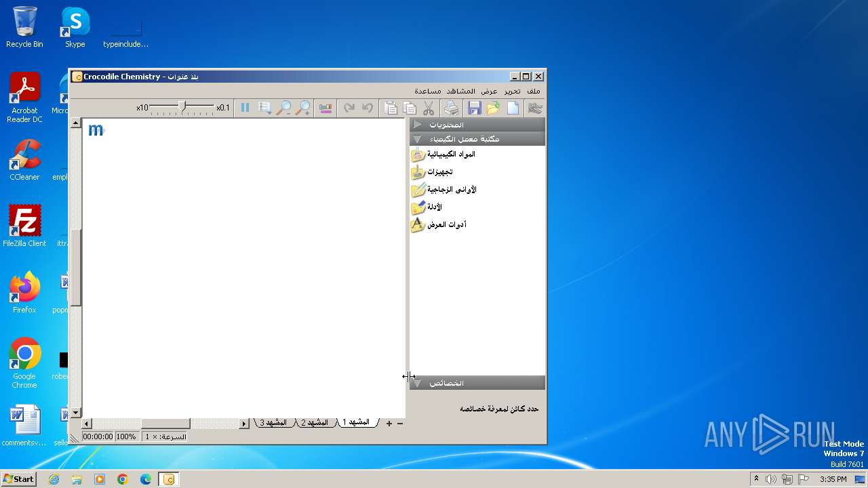Open the مساعدة (Help) menu
Screen dimensions: 868x488
click(428, 91)
